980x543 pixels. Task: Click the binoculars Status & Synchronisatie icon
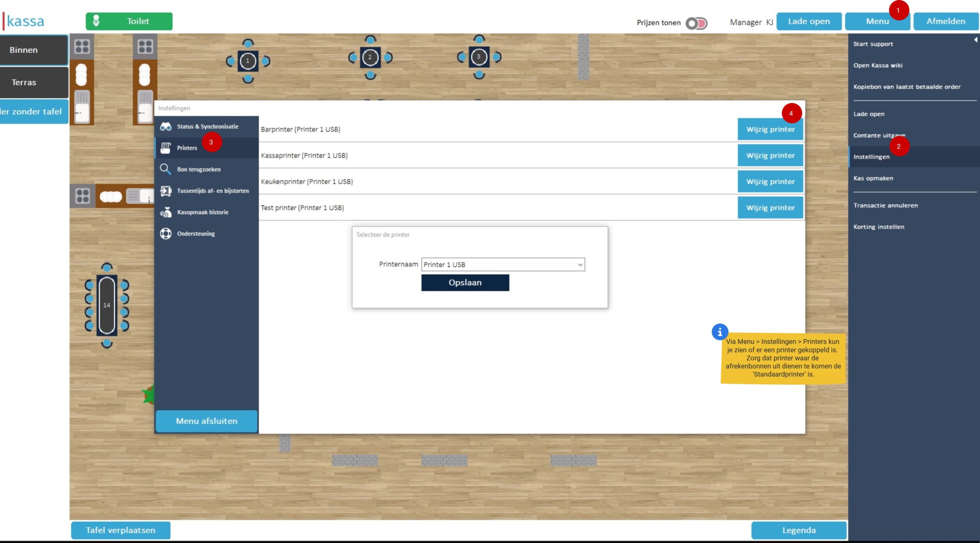click(165, 126)
